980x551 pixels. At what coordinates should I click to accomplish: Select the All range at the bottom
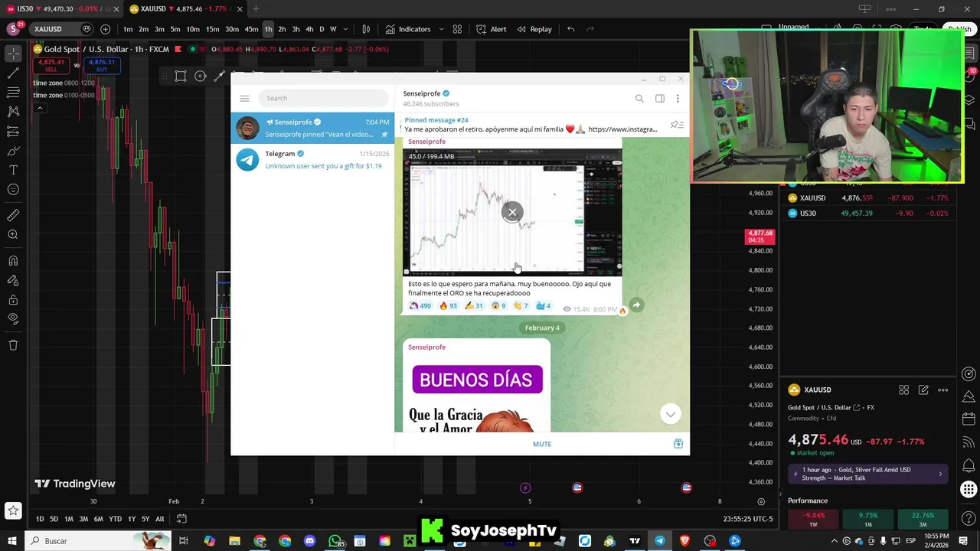tap(159, 519)
